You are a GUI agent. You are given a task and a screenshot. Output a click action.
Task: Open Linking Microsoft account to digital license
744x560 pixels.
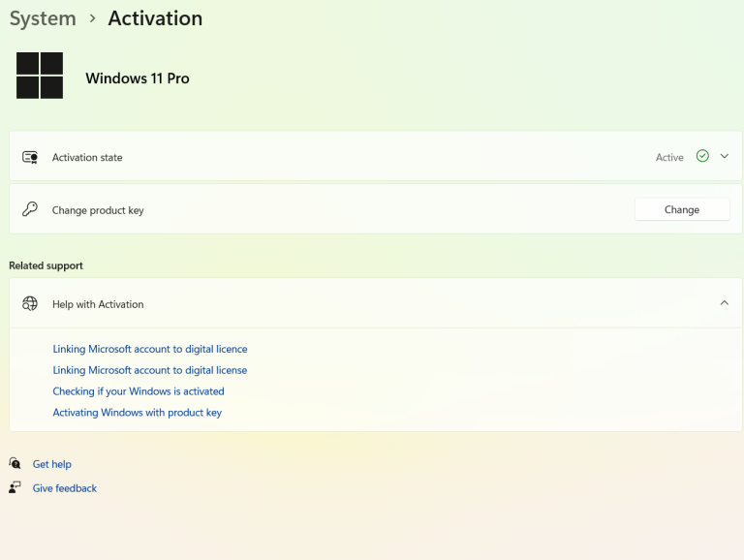(x=150, y=370)
